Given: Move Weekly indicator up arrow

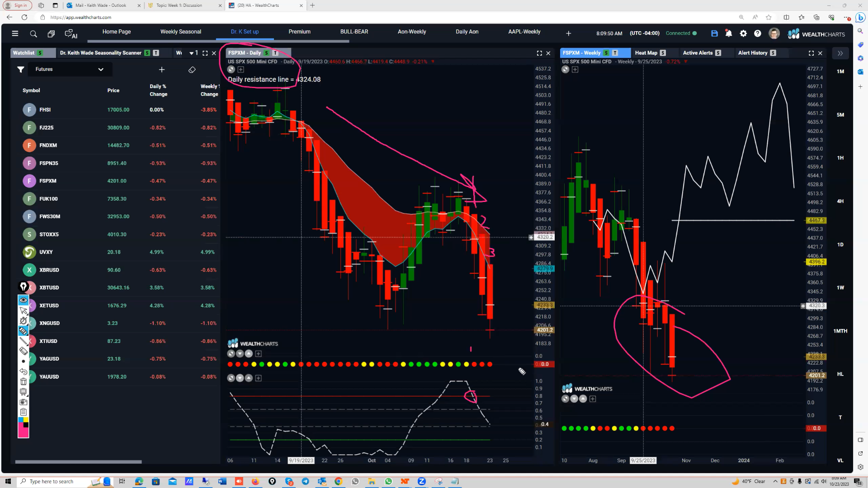Looking at the screenshot, I should click(x=583, y=399).
